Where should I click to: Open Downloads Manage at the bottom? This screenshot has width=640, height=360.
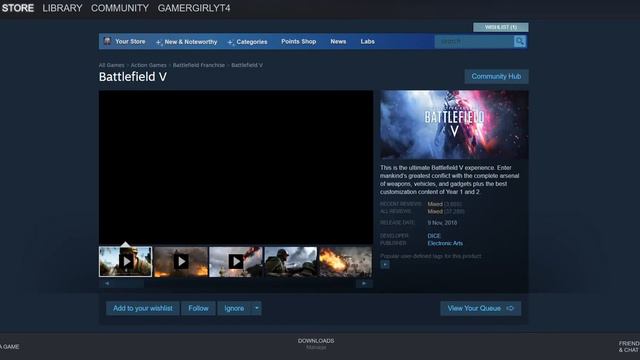[316, 344]
